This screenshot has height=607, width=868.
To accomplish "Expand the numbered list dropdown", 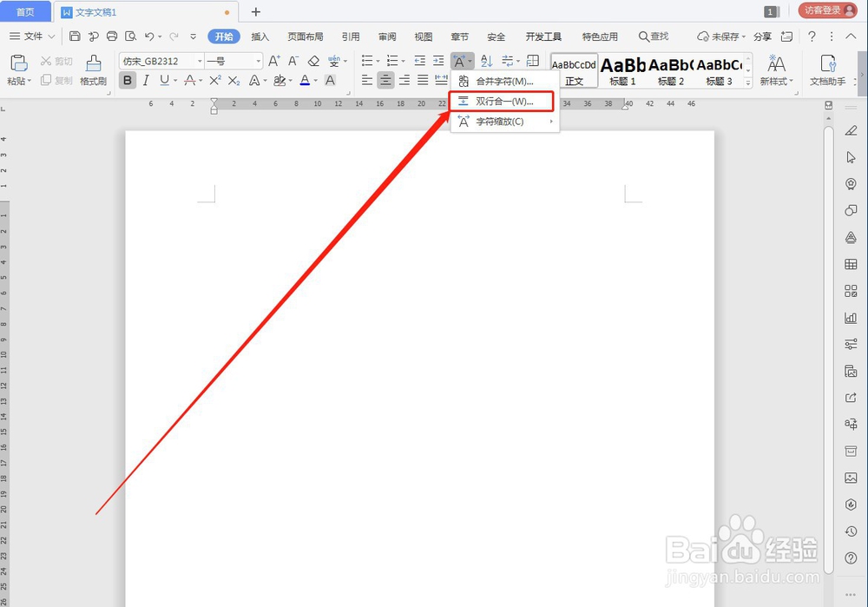I will pyautogui.click(x=403, y=61).
